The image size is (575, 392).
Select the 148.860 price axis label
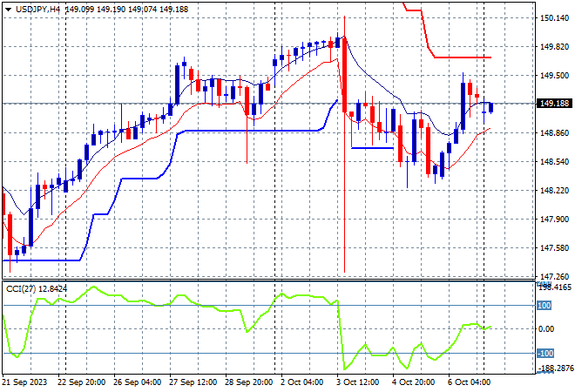[x=554, y=132]
